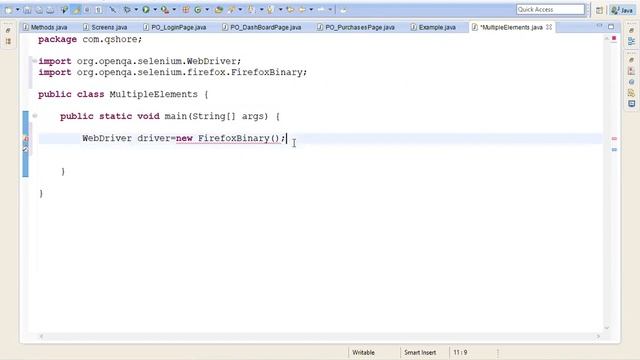The width and height of the screenshot is (640, 360).
Task: Click the Search flashlight toolbar icon
Action: coord(231,9)
